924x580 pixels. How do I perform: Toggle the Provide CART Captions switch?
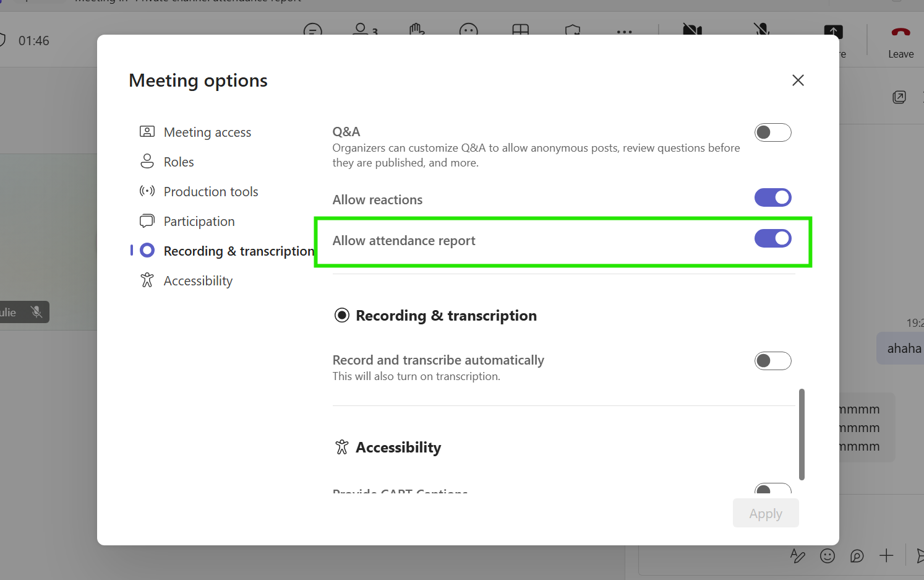[x=772, y=488]
